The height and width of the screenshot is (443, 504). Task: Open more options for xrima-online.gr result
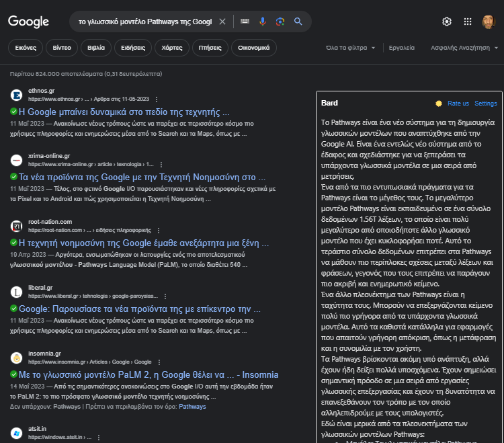161,165
